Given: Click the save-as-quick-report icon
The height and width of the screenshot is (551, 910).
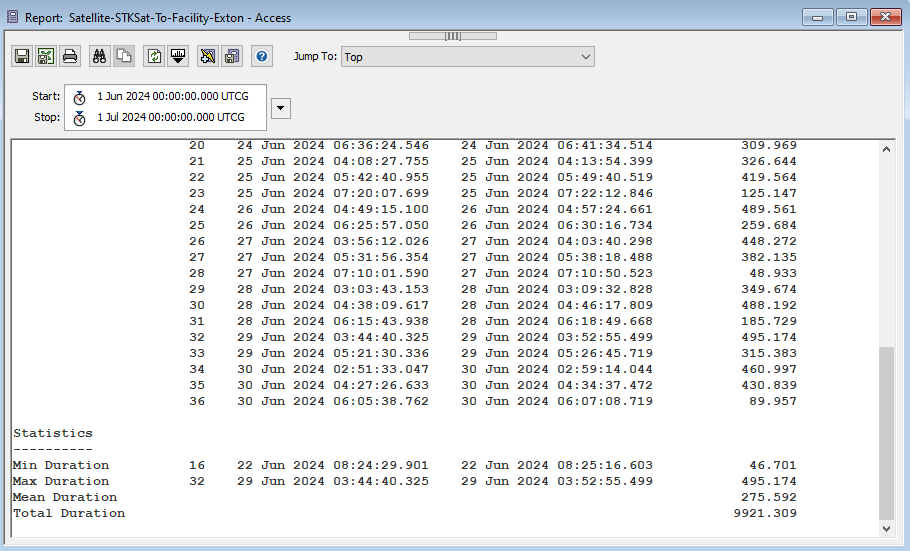Looking at the screenshot, I should click(232, 56).
